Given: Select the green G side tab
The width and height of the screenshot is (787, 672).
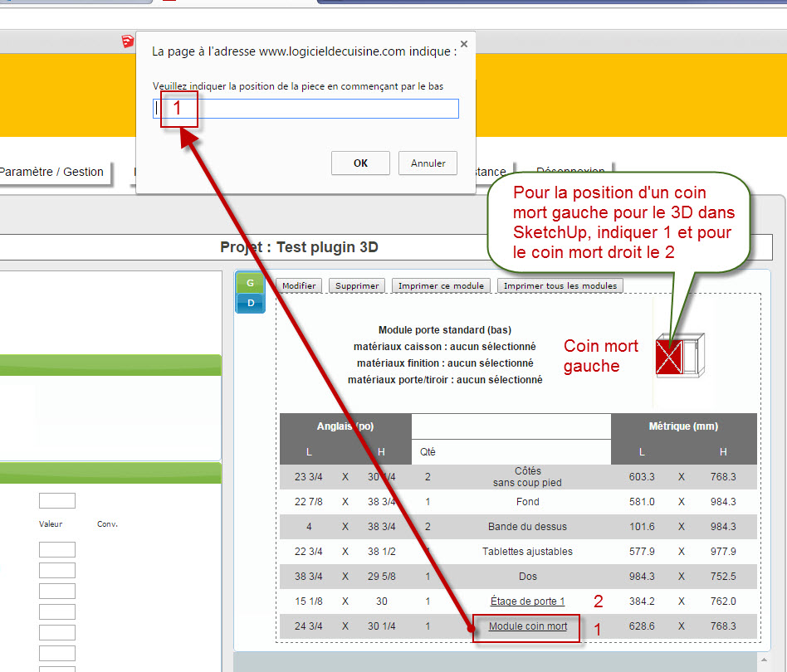Looking at the screenshot, I should [251, 283].
